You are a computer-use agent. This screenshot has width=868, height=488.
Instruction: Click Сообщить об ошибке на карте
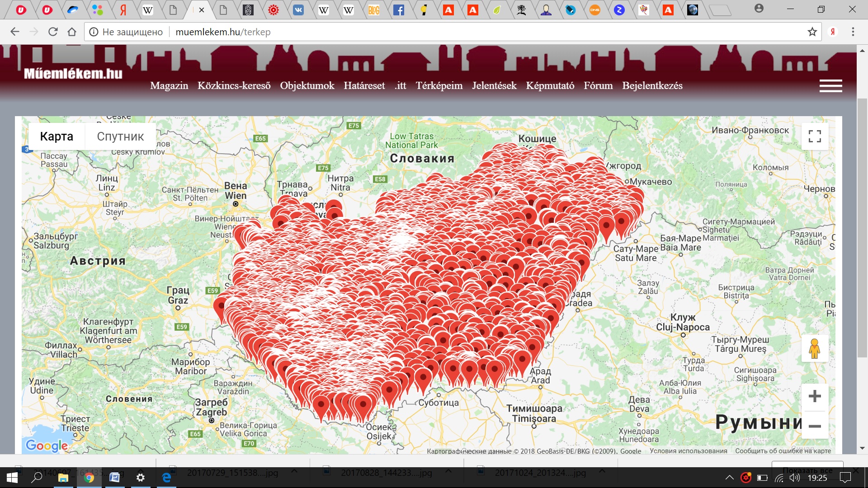point(783,451)
